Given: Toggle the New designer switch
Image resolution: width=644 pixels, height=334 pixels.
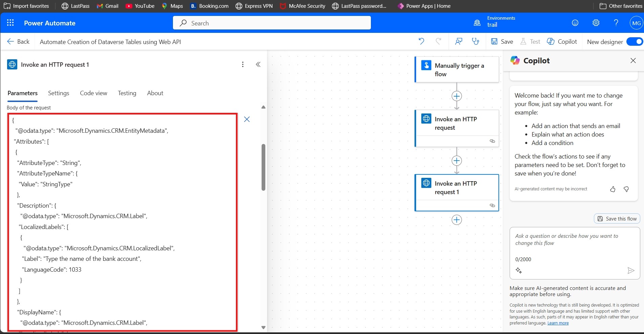Looking at the screenshot, I should tap(634, 41).
